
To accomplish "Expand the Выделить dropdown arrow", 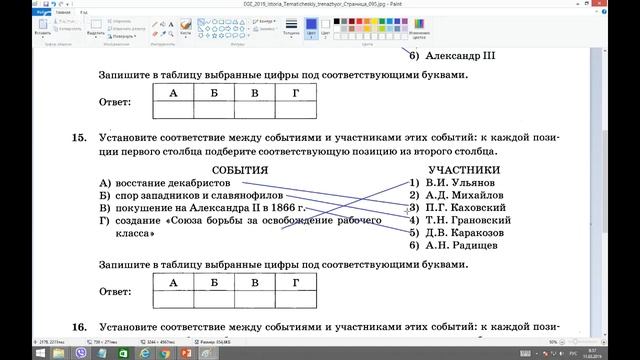I will (x=96, y=36).
